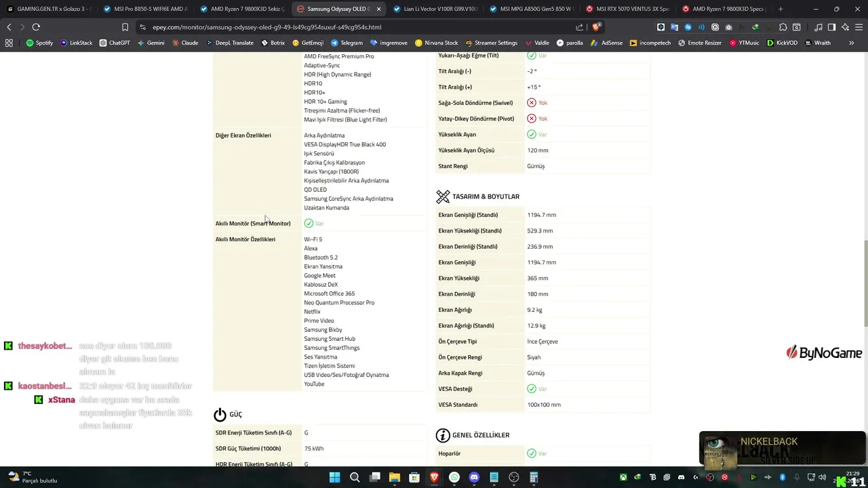Open the Telegram bookmark
The height and width of the screenshot is (488, 868).
tap(347, 43)
